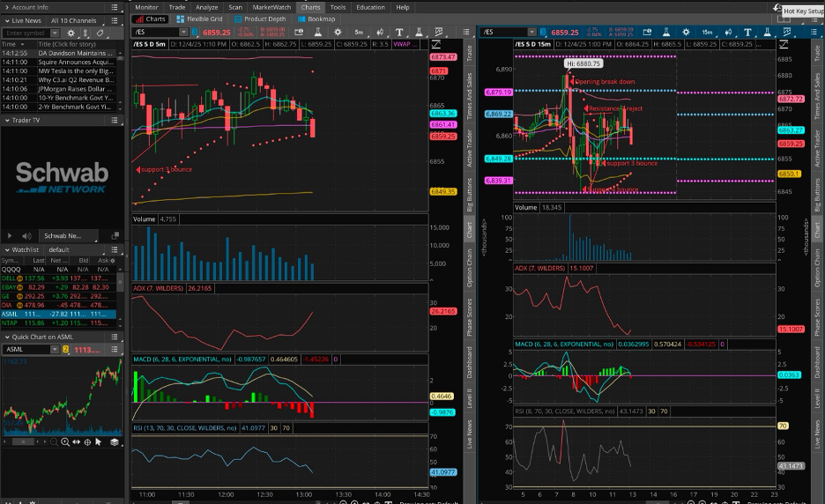This screenshot has height=504, width=825.
Task: Click the 5m timeframe button
Action: 359,32
